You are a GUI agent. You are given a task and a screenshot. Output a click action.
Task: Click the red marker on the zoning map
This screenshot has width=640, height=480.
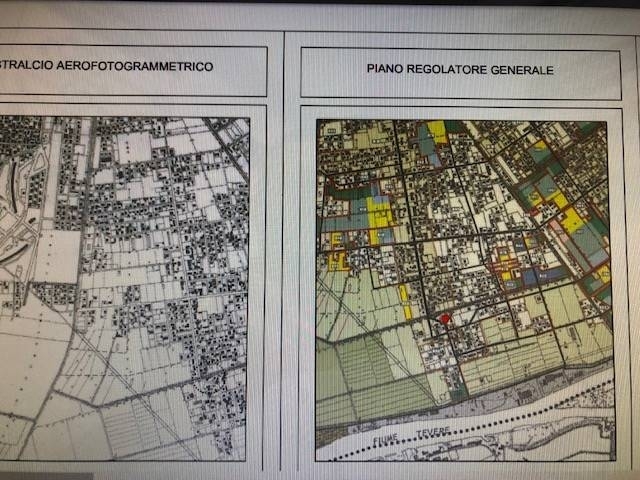(x=445, y=318)
